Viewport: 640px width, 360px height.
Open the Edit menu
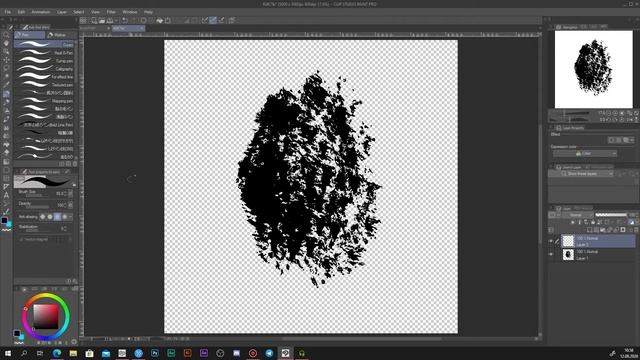pos(21,12)
